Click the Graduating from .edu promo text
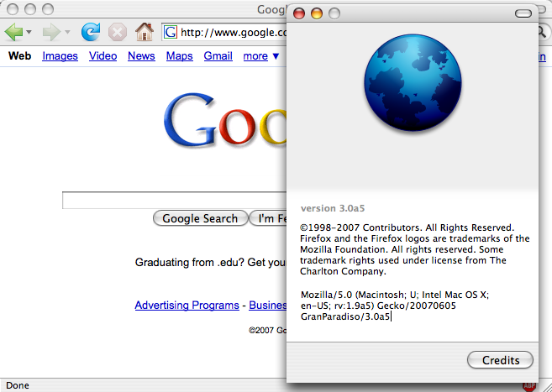Viewport: 552px width, 392px height. tap(211, 263)
